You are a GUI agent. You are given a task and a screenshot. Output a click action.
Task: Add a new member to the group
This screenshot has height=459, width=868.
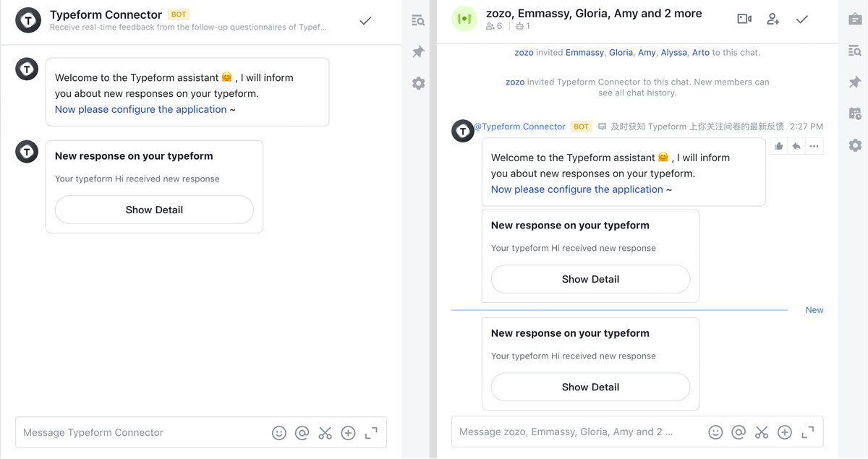(773, 20)
